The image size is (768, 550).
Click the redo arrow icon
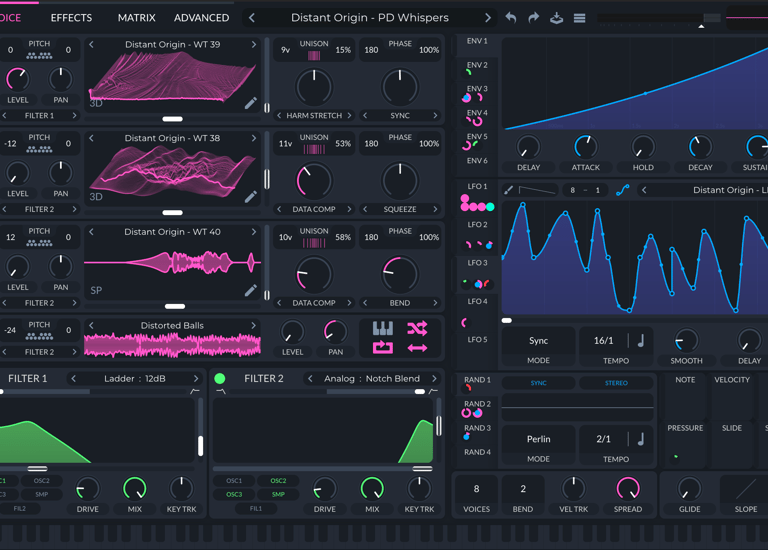click(x=533, y=18)
